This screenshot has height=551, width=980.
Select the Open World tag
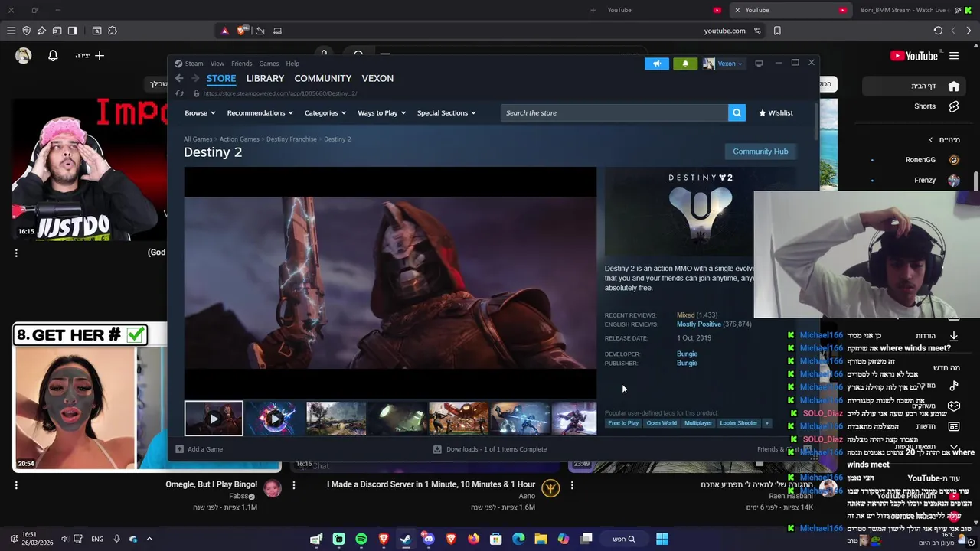point(661,423)
